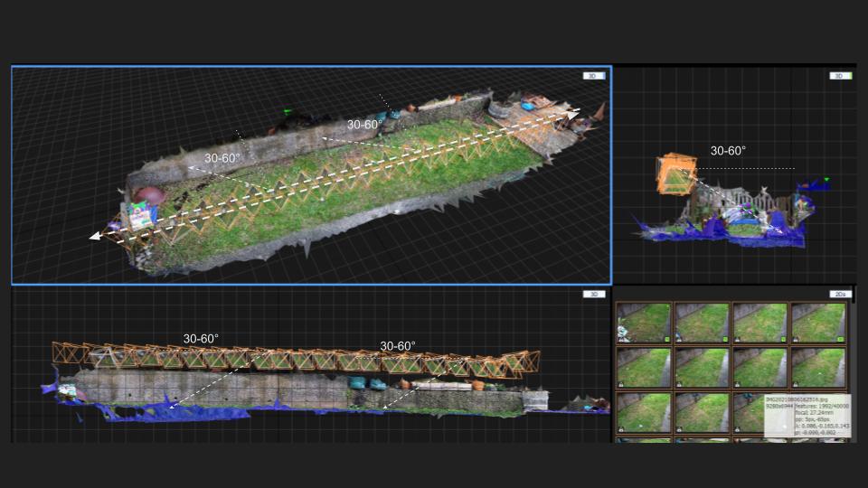The image size is (868, 488).
Task: Select the orange camera cluster in the side-profile view
Action: 676,174
